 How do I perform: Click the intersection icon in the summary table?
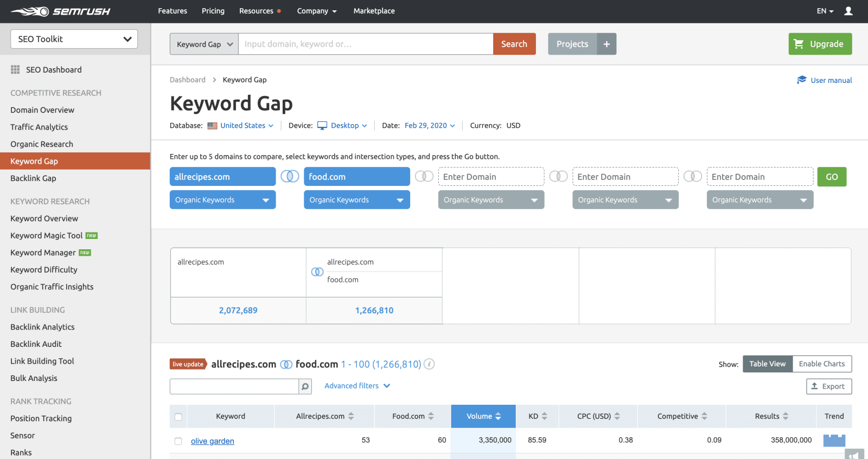[x=317, y=272]
